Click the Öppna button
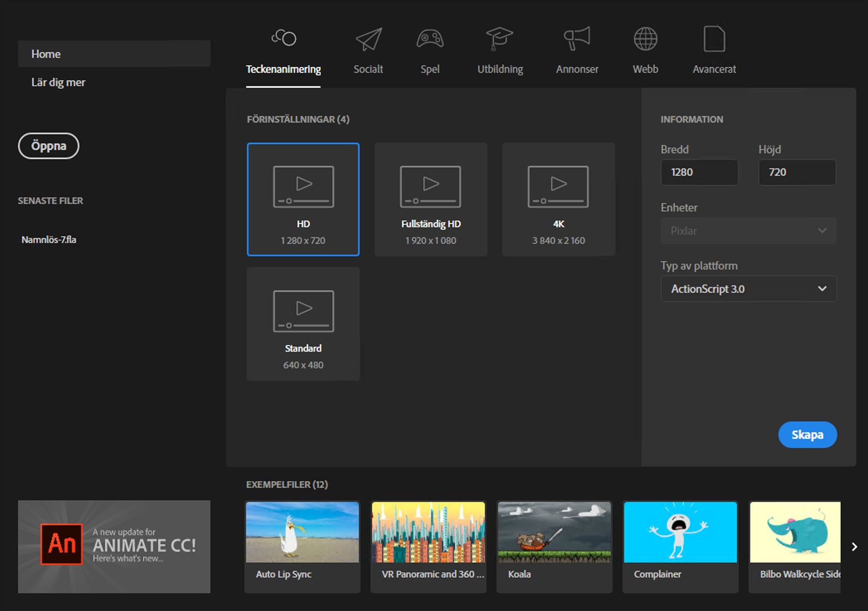The height and width of the screenshot is (611, 868). pyautogui.click(x=48, y=146)
